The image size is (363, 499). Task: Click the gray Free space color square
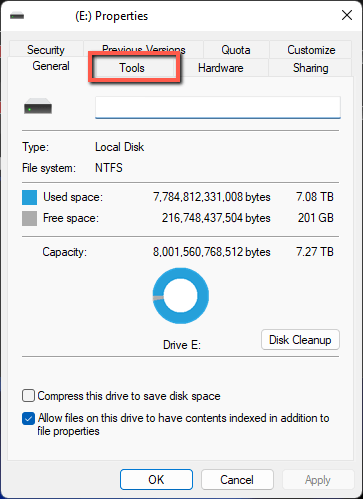pos(29,219)
